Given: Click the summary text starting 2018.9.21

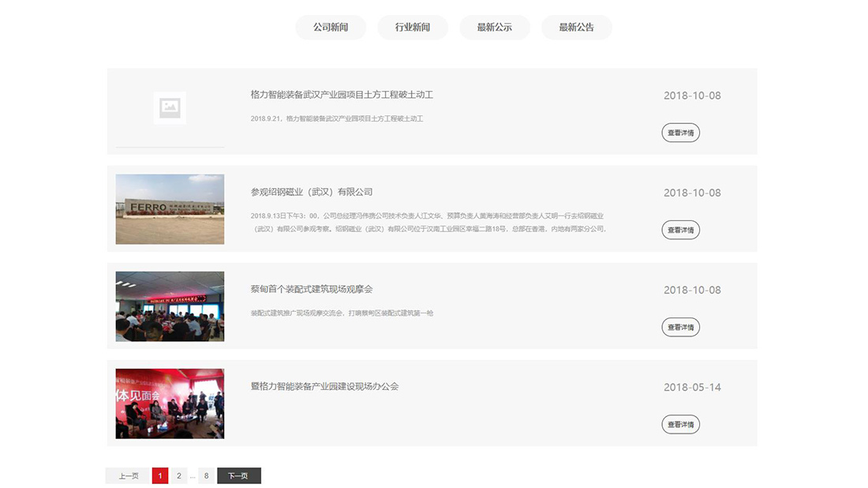Looking at the screenshot, I should [x=337, y=118].
